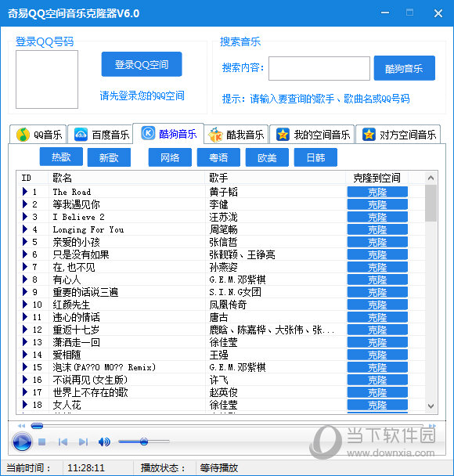Click the fast-forward double-arrow icon
The width and height of the screenshot is (454, 476).
(x=432, y=426)
